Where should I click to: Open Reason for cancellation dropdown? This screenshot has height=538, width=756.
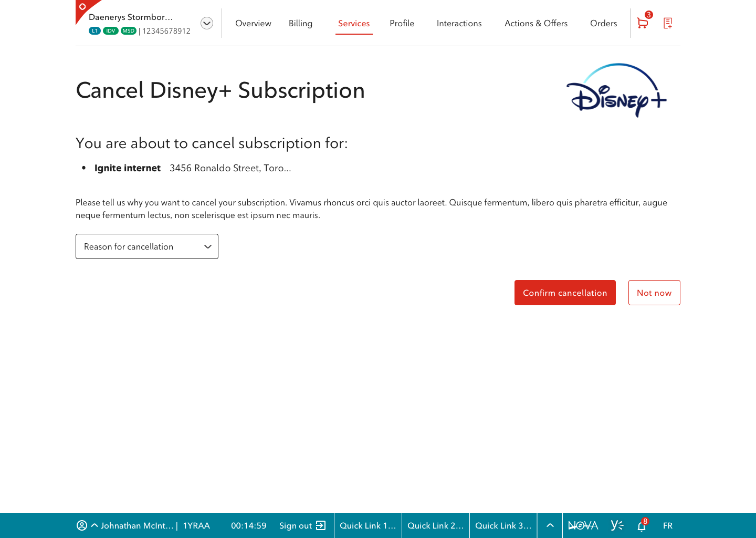tap(147, 246)
